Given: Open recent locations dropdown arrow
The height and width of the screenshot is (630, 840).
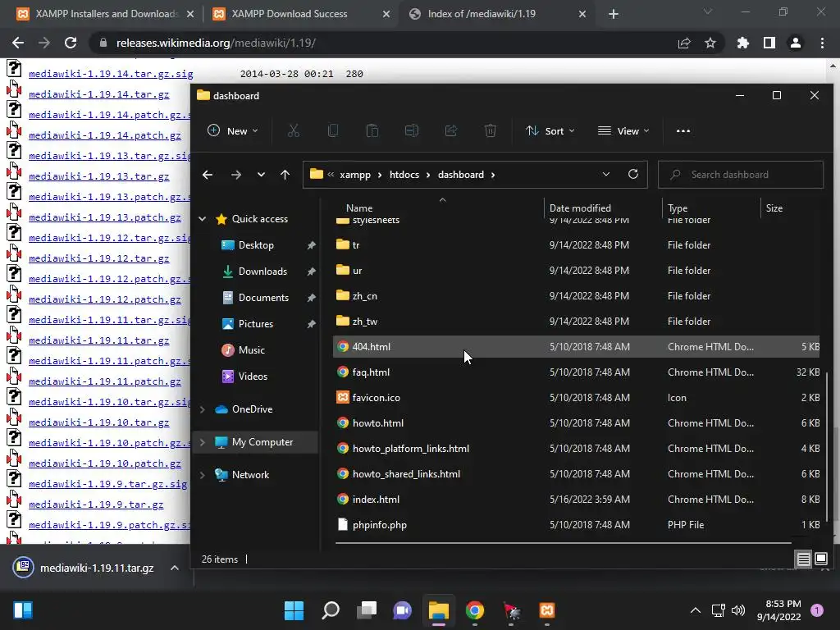Looking at the screenshot, I should click(x=261, y=175).
